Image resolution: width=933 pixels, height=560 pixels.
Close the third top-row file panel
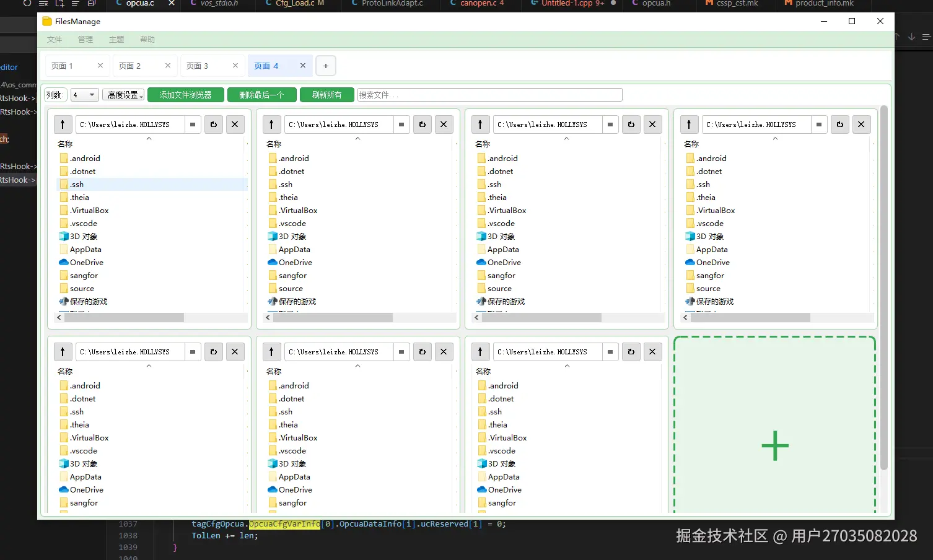[652, 125]
